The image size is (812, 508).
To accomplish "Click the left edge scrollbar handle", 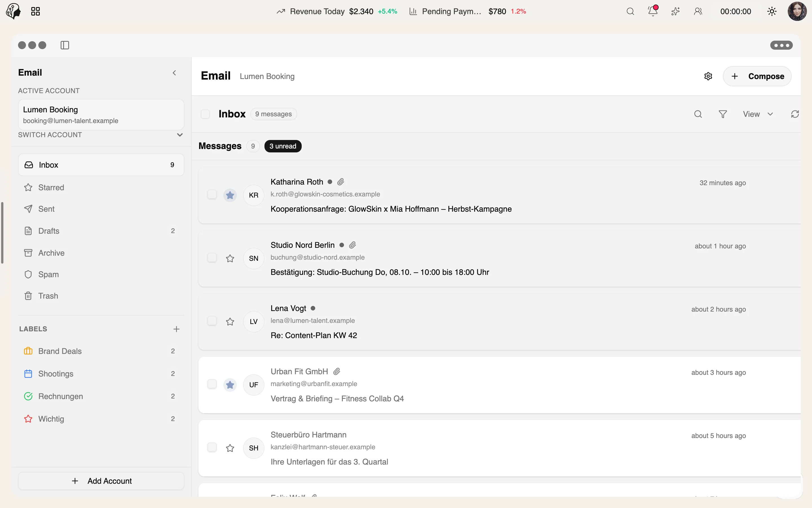I will point(2,233).
